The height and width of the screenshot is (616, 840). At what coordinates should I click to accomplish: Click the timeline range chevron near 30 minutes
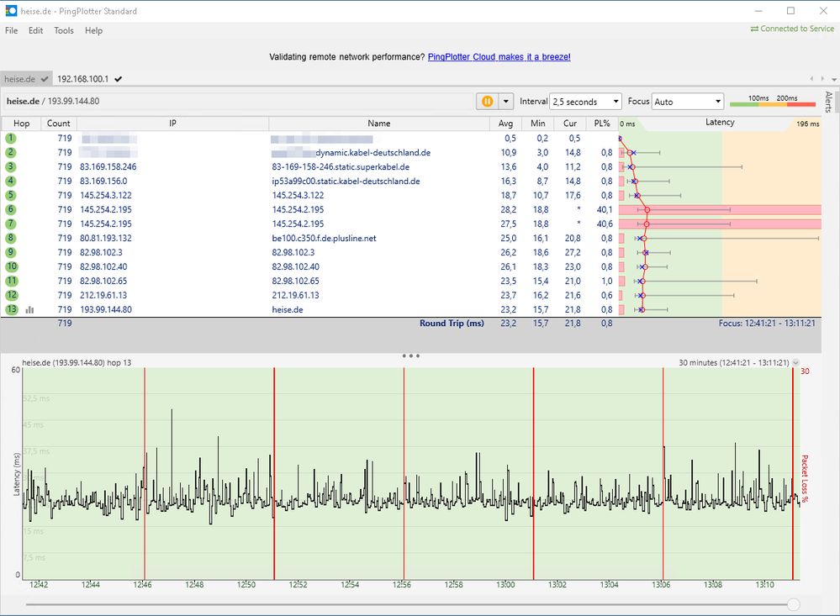point(795,363)
